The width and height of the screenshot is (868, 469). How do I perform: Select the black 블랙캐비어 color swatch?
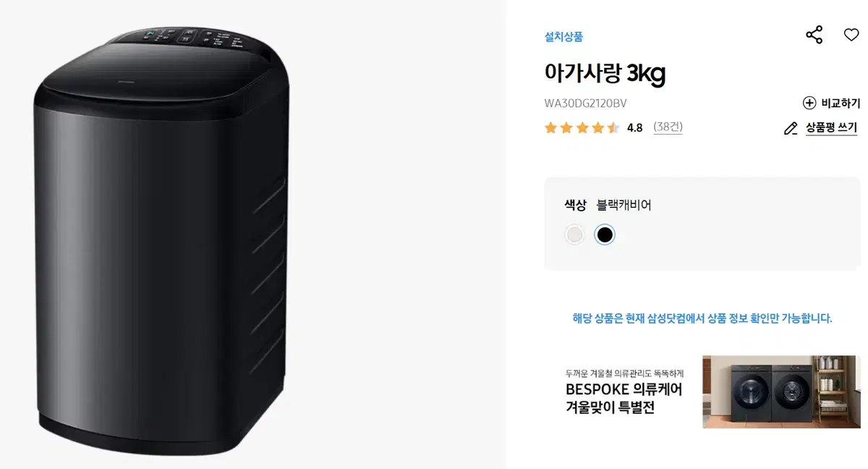[x=605, y=234]
